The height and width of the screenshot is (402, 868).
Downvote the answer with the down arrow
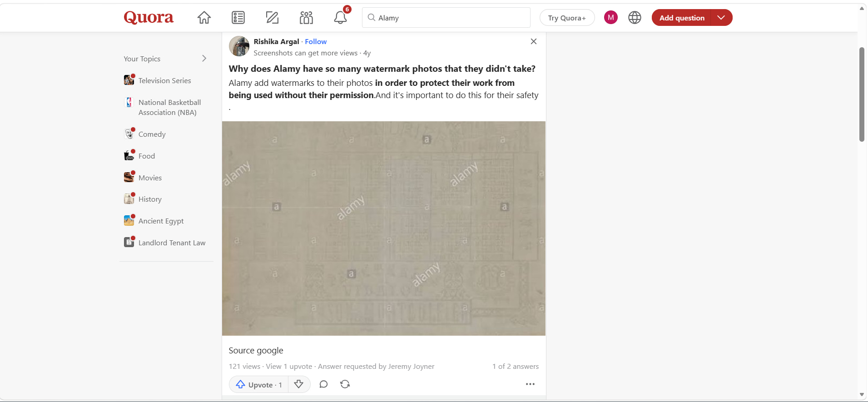(x=299, y=384)
